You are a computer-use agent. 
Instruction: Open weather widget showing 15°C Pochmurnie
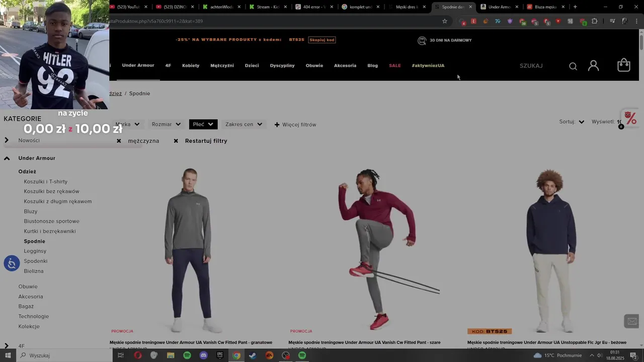point(557,355)
